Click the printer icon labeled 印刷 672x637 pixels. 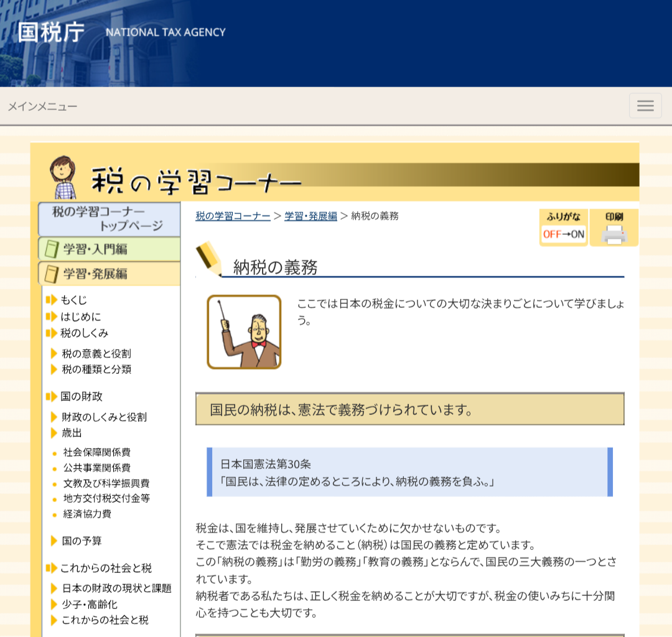coord(614,228)
